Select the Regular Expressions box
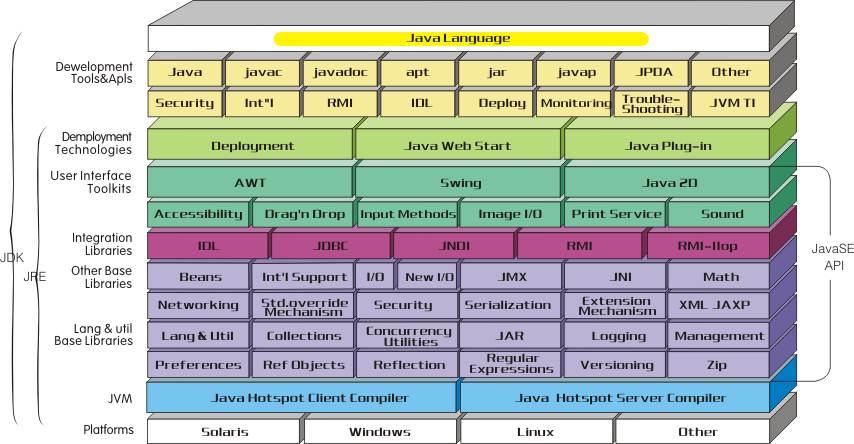 coord(510,364)
